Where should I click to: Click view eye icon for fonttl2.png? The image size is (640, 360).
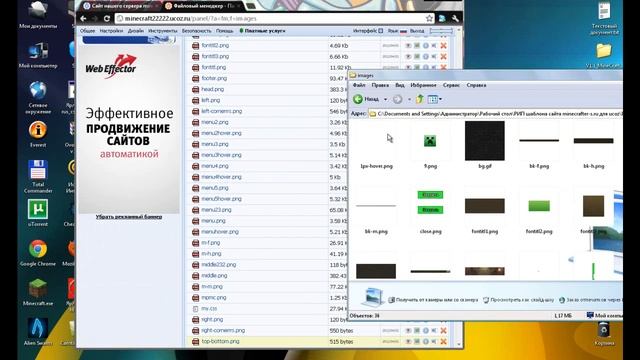[408, 46]
